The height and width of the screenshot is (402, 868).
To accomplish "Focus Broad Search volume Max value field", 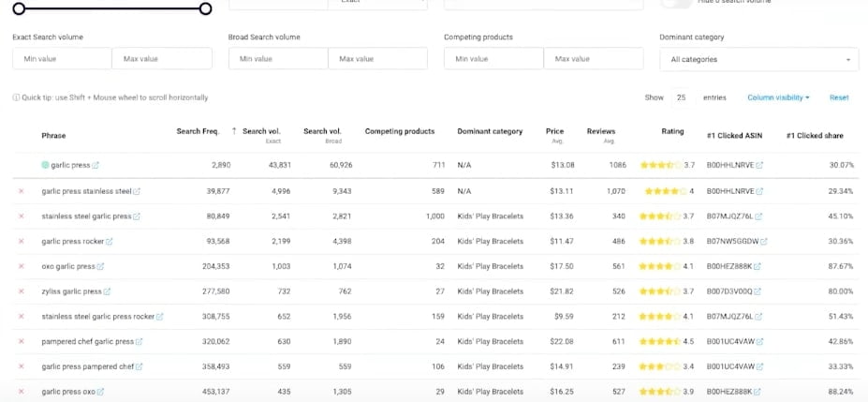I will 377,59.
